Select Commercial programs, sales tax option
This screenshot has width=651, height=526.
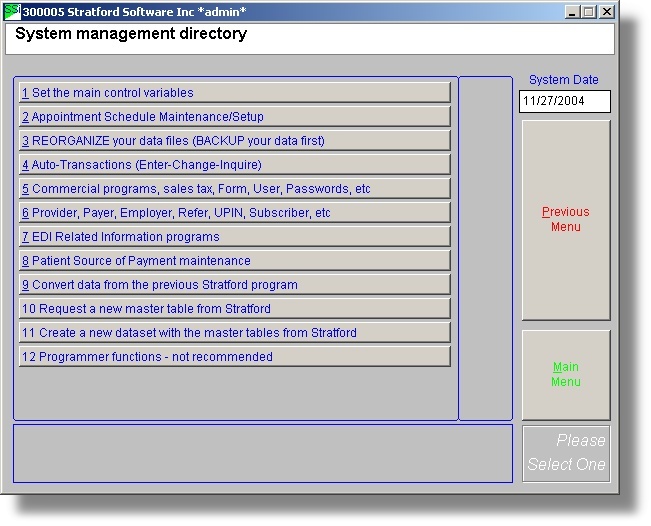pyautogui.click(x=235, y=189)
